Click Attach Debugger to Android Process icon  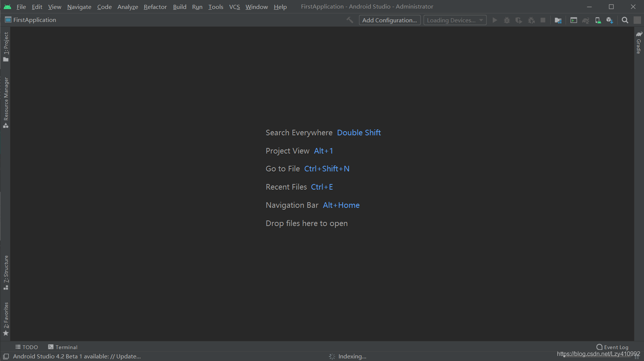(x=531, y=20)
